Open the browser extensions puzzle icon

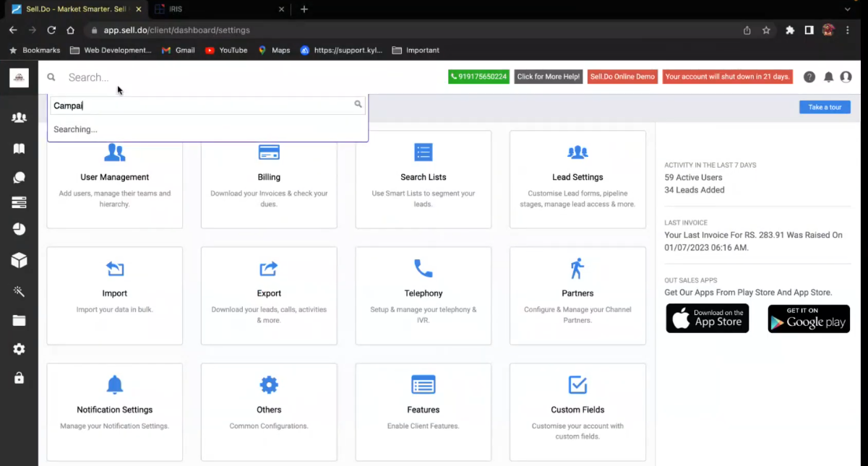pyautogui.click(x=790, y=30)
